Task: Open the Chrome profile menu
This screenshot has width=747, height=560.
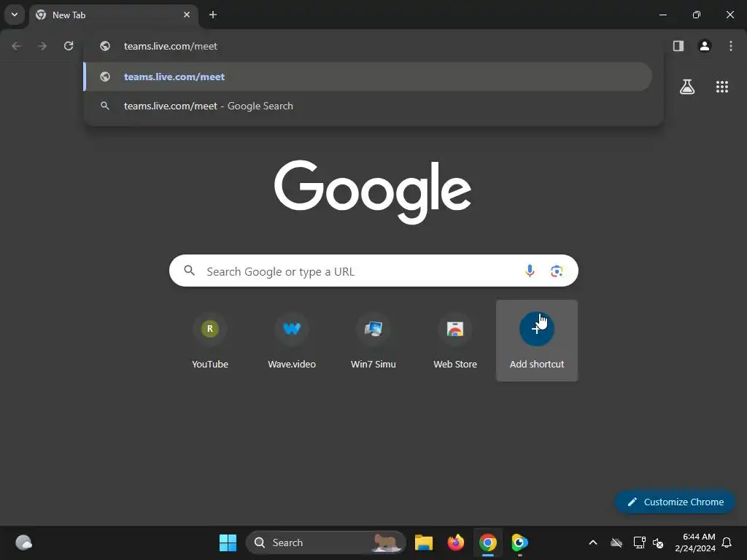Action: pyautogui.click(x=705, y=46)
